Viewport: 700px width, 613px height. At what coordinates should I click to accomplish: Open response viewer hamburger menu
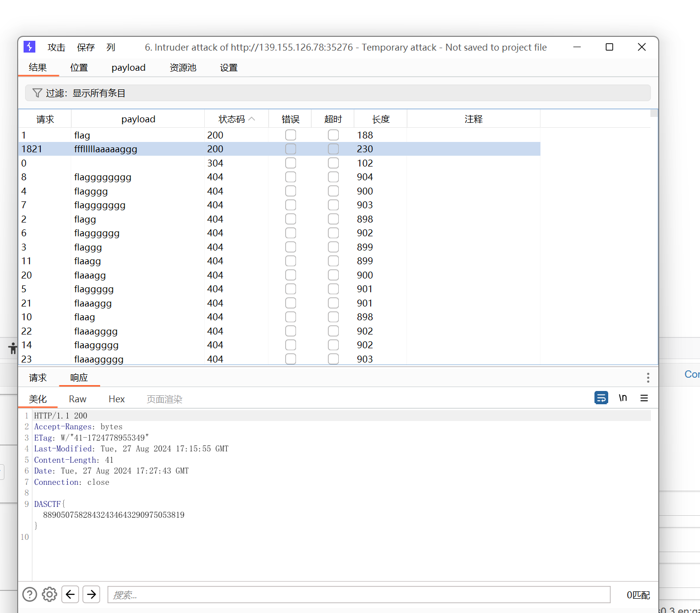tap(644, 398)
